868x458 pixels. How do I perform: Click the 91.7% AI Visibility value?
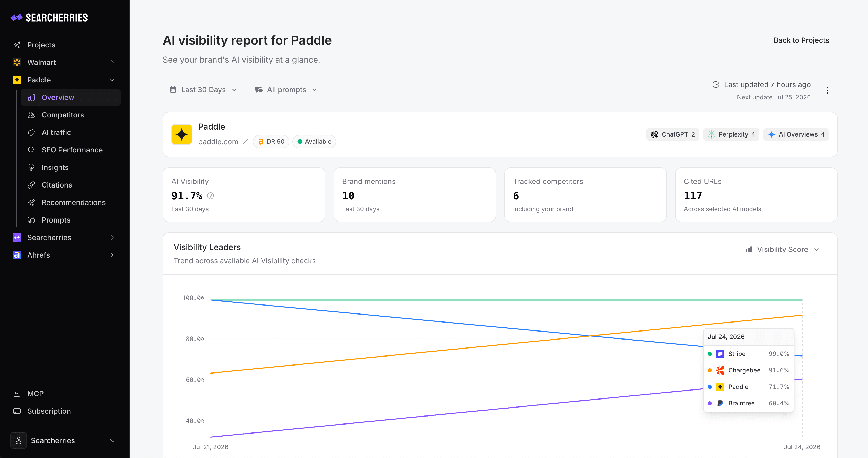[x=187, y=196]
